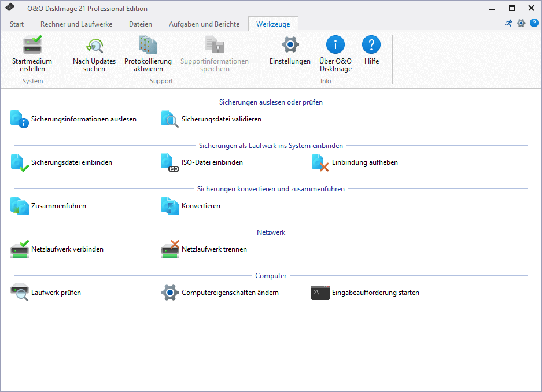Click the O&O DiskImage title bar logo
Viewport: 542px width, 392px height.
pos(10,8)
